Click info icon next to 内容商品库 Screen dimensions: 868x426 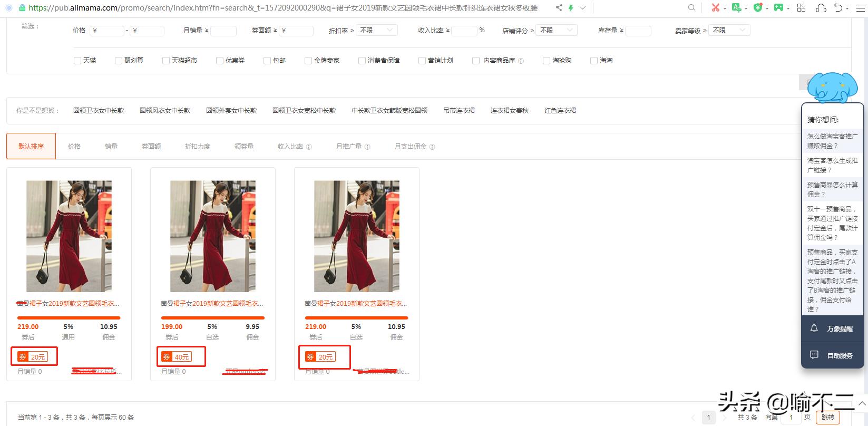coord(521,61)
